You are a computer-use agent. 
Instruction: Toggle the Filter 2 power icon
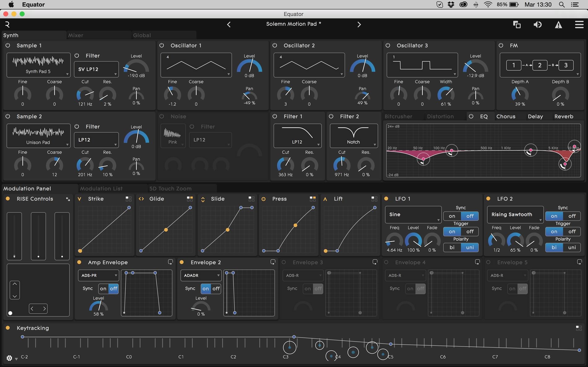(x=331, y=116)
